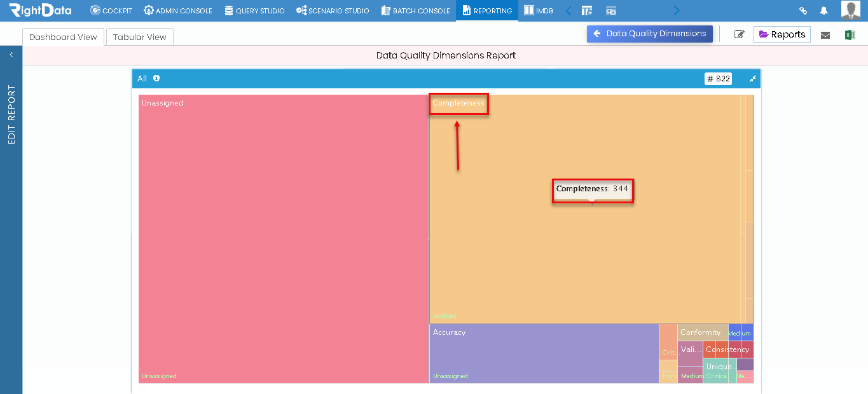Open the REPORTING menu item

point(487,10)
